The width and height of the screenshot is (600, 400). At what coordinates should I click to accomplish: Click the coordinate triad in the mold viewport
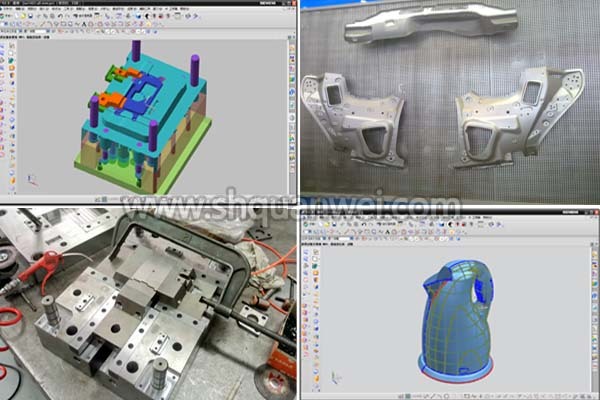click(30, 180)
